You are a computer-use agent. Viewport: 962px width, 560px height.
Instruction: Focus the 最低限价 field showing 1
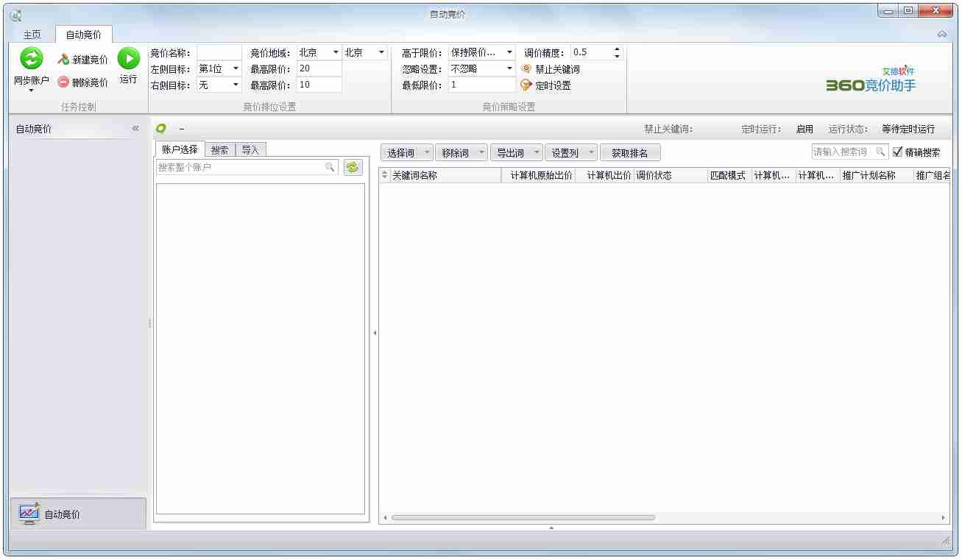[x=482, y=85]
